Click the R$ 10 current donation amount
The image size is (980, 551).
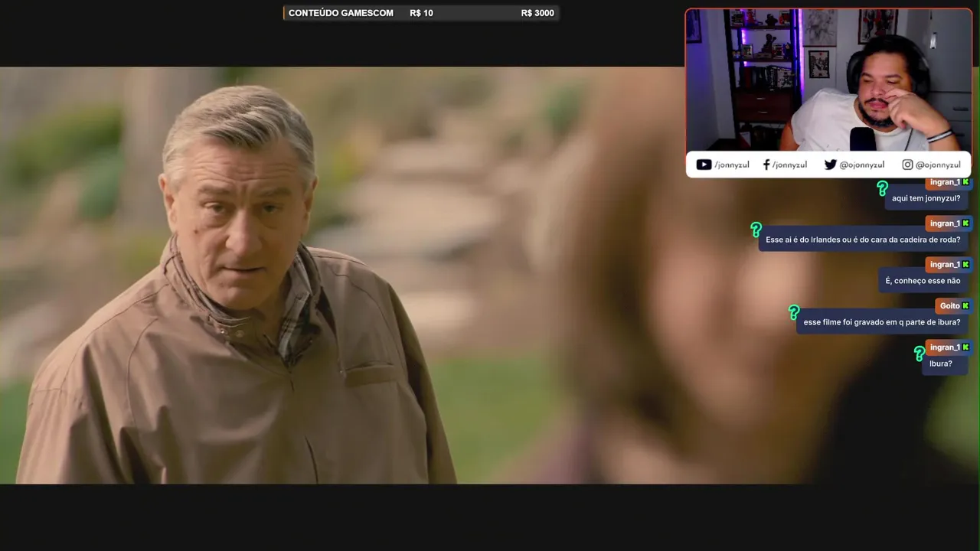[x=421, y=13]
